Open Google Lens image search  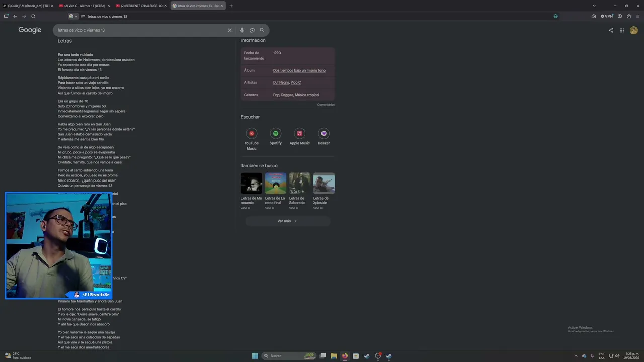[x=252, y=30]
